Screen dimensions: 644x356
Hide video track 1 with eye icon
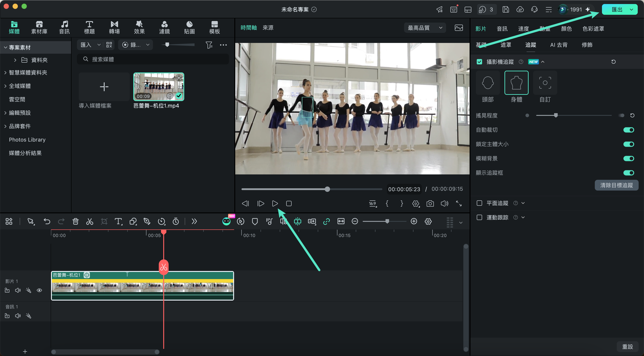point(39,290)
